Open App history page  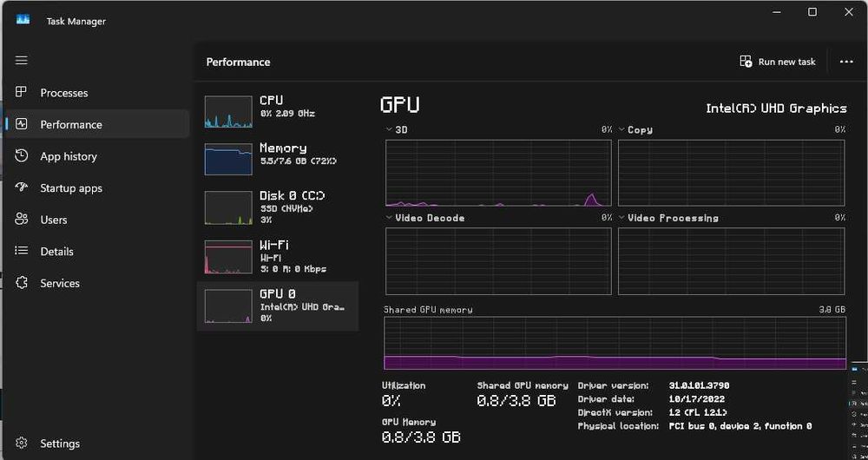97,156
